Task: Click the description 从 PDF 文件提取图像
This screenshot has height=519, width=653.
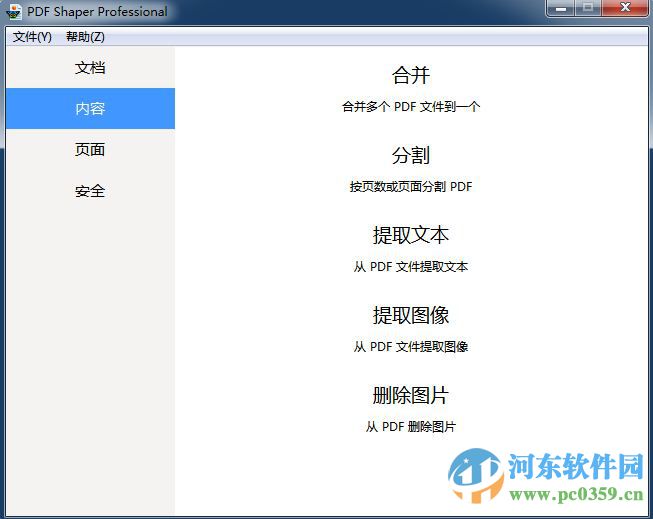Action: (x=411, y=346)
